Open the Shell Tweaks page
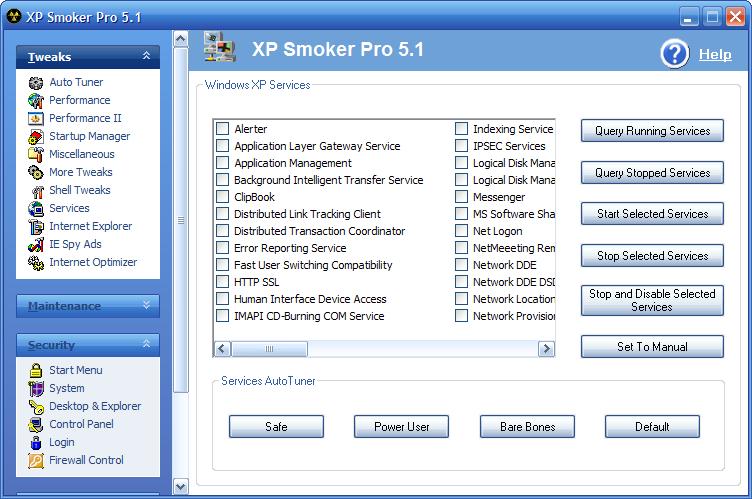Viewport: 752px width, 499px height. (x=80, y=190)
